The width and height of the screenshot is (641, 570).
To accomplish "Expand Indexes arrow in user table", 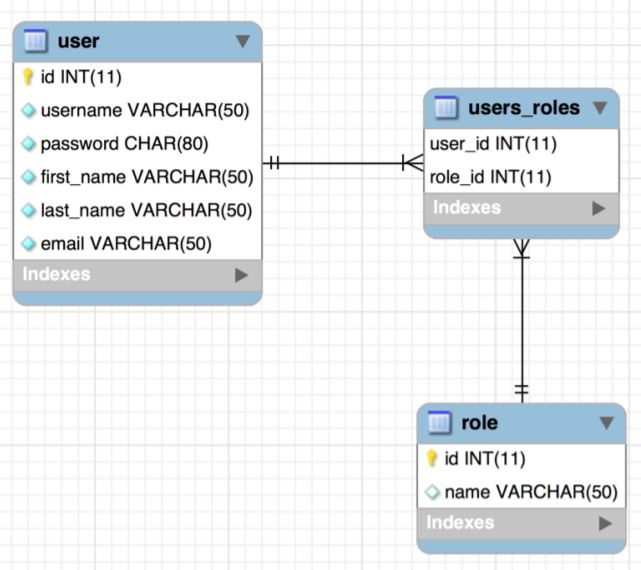I will click(242, 275).
